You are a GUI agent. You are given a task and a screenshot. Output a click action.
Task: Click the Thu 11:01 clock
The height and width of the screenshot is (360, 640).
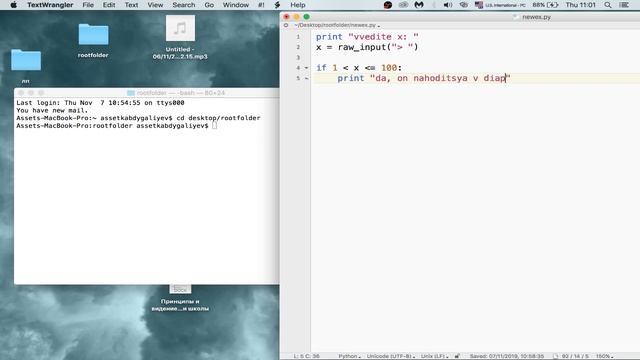580,5
